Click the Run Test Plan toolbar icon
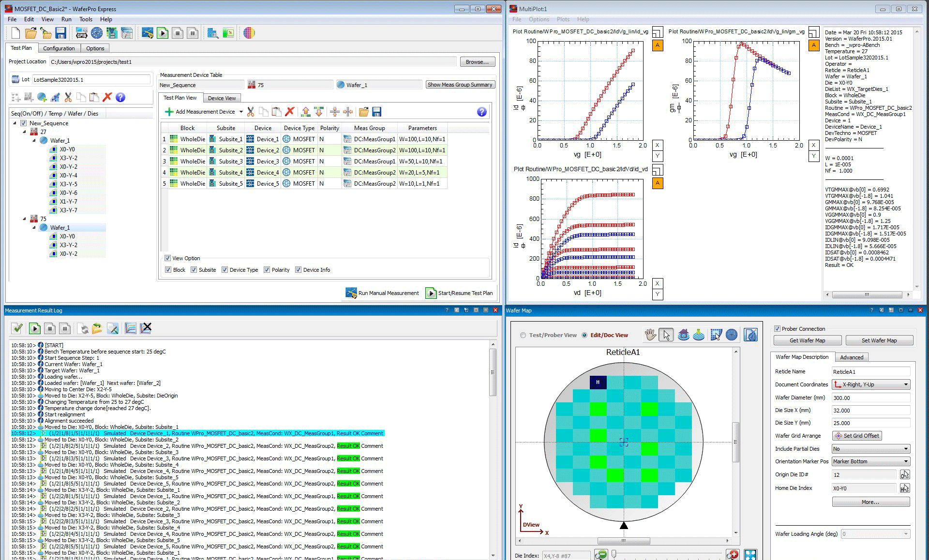The width and height of the screenshot is (929, 560). [163, 33]
